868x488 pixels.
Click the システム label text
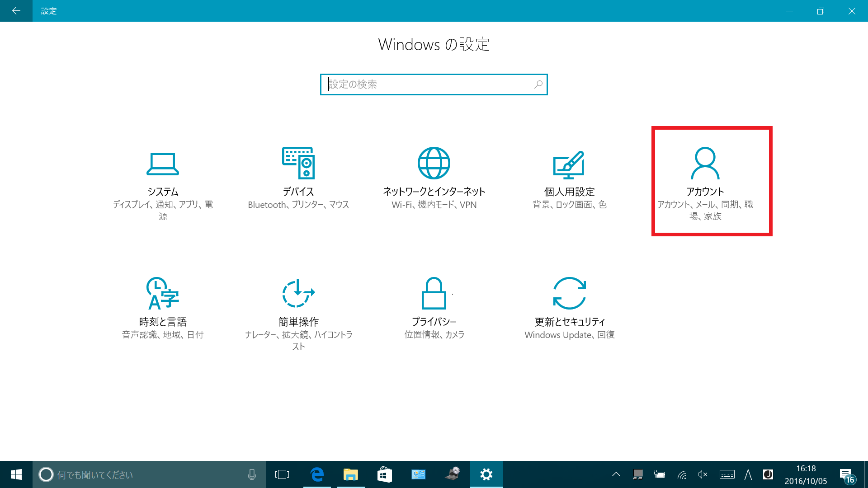(163, 192)
